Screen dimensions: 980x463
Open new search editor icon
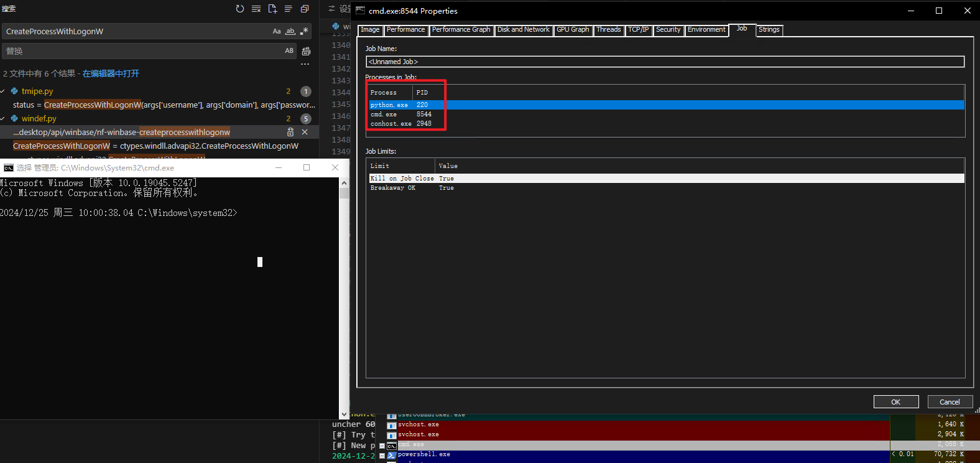[x=272, y=9]
